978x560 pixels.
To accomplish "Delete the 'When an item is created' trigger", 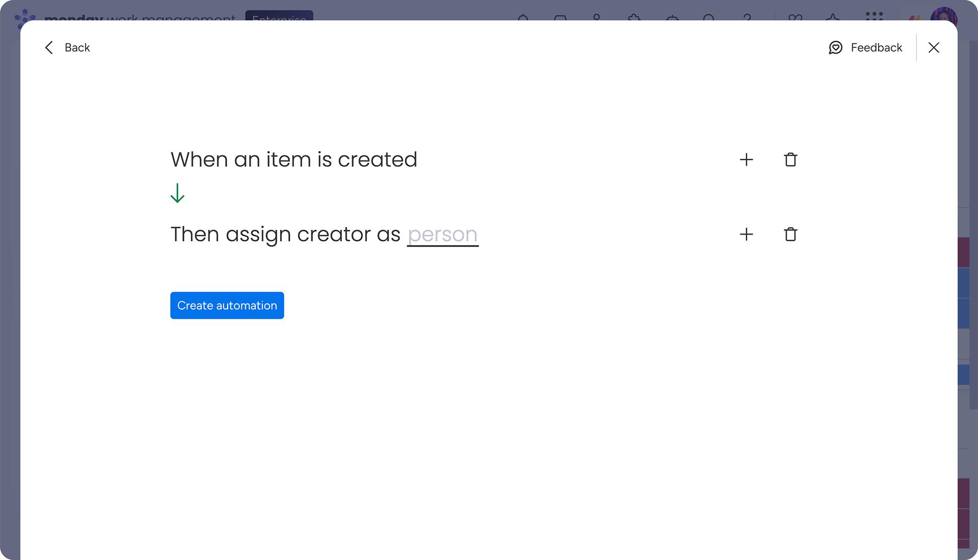I will click(790, 159).
